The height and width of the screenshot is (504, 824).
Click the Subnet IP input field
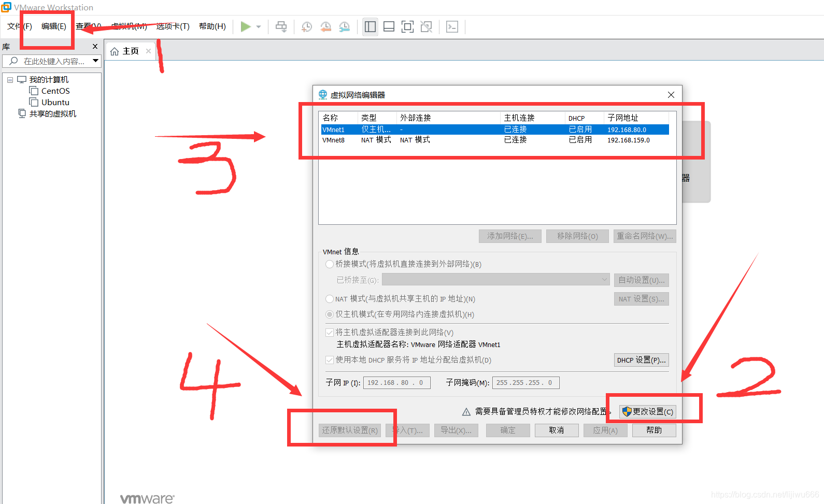[397, 383]
